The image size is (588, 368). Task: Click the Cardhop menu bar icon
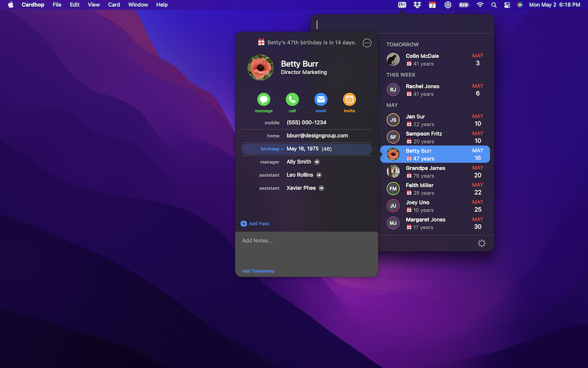coord(402,5)
